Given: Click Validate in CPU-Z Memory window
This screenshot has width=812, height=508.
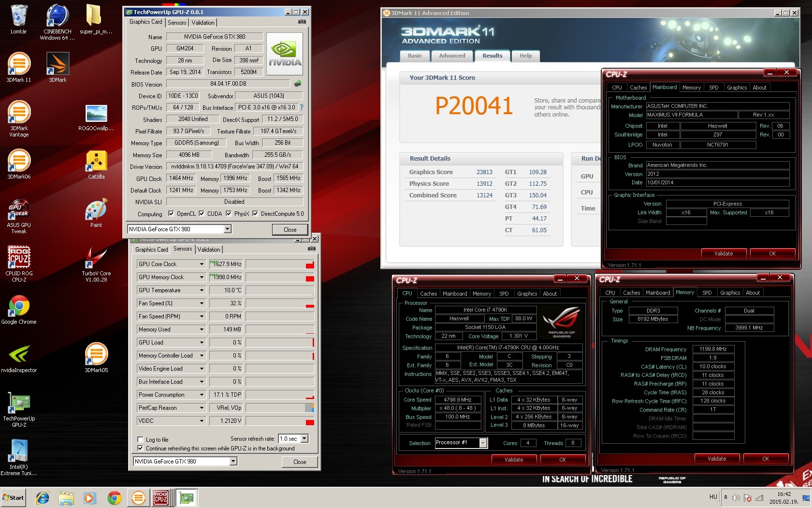Looking at the screenshot, I should click(717, 459).
